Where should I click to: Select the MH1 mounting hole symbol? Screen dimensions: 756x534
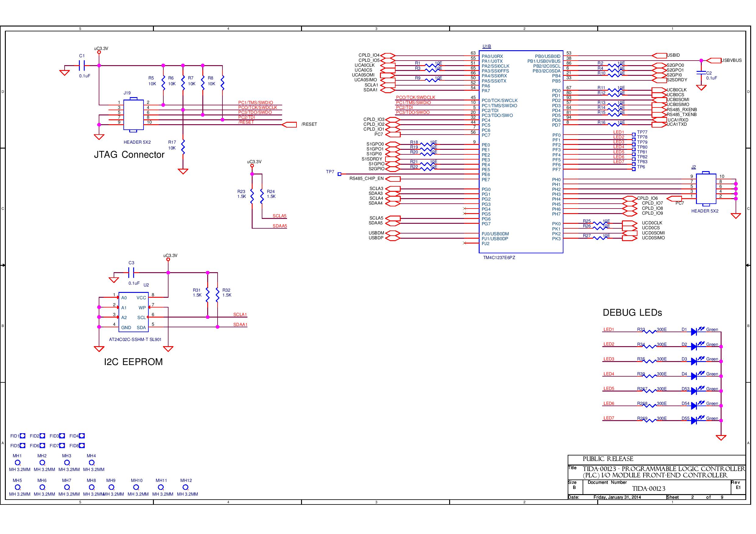(17, 462)
